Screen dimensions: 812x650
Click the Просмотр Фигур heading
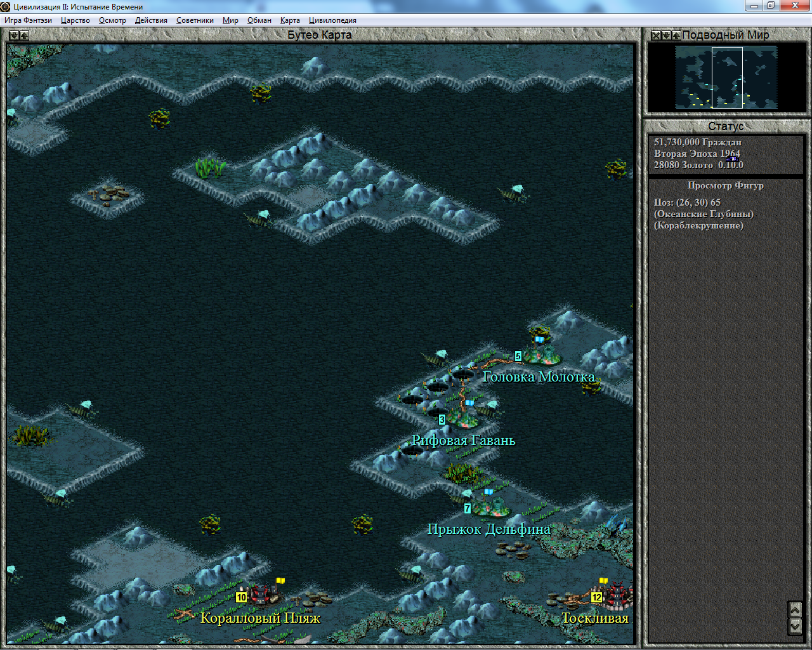pos(726,185)
